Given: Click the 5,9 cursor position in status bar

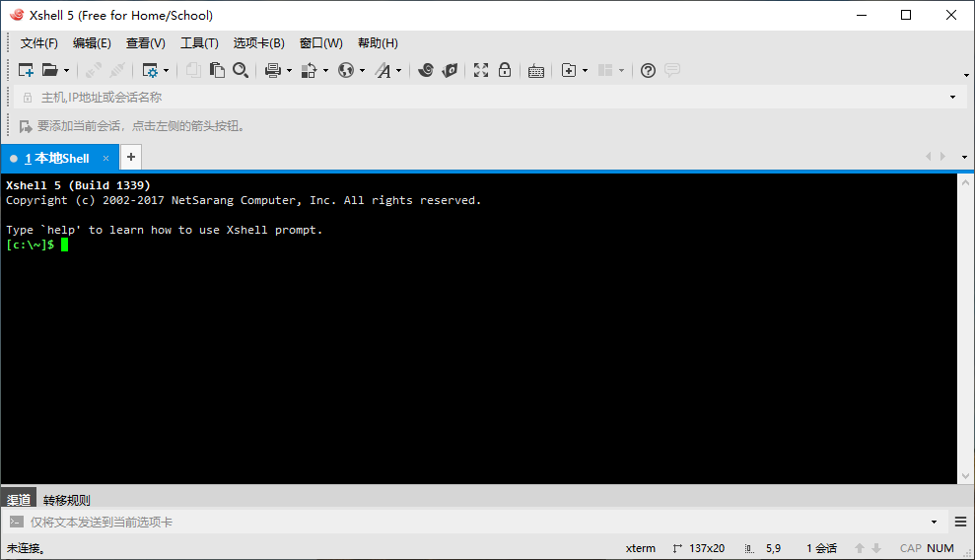Looking at the screenshot, I should [773, 548].
